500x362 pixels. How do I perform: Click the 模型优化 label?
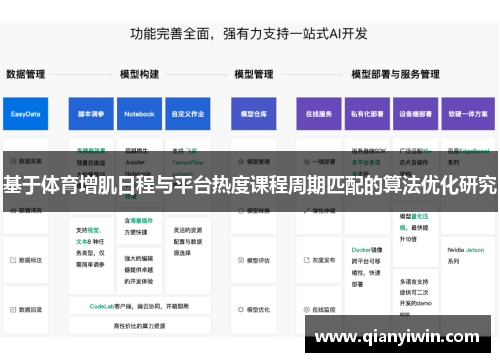[x=258, y=310]
